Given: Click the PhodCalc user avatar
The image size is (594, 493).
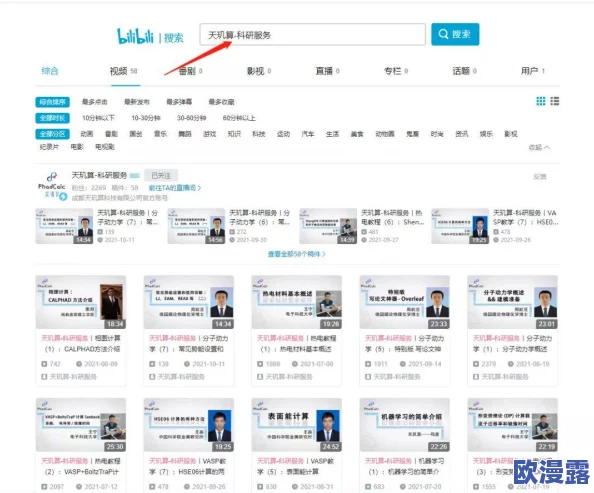Looking at the screenshot, I should pos(52,186).
